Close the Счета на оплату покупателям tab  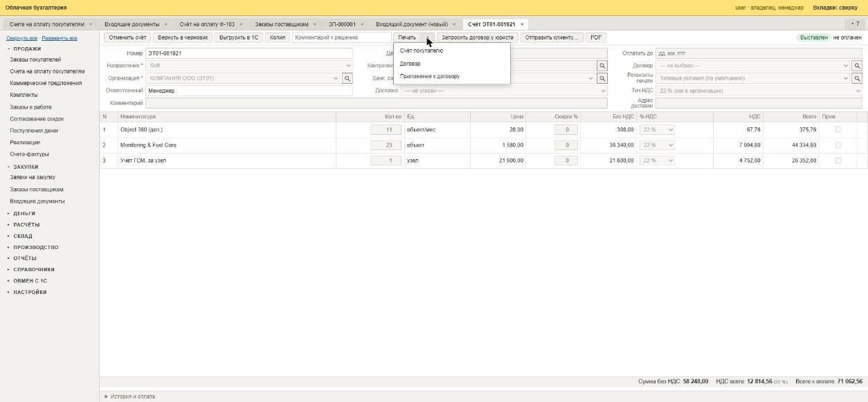tap(91, 24)
